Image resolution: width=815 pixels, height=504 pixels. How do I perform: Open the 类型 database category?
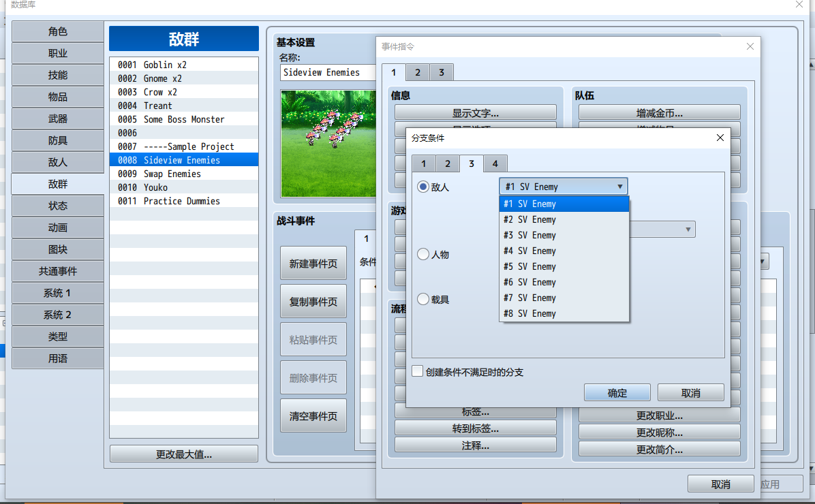pos(58,336)
